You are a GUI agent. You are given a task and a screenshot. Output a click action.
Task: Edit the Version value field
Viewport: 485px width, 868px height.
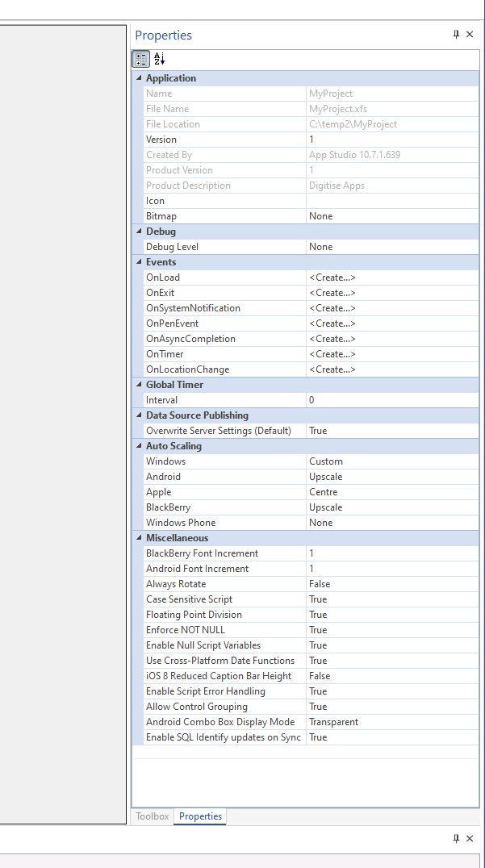point(392,140)
